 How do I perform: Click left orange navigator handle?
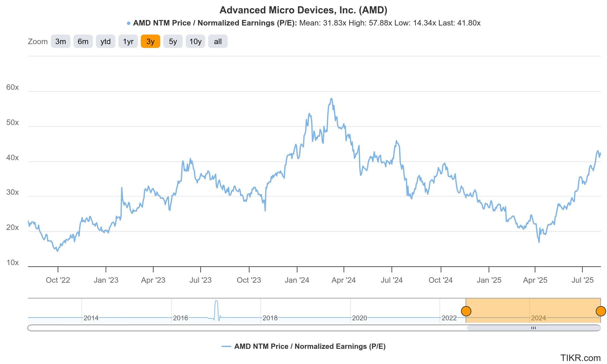(x=466, y=311)
